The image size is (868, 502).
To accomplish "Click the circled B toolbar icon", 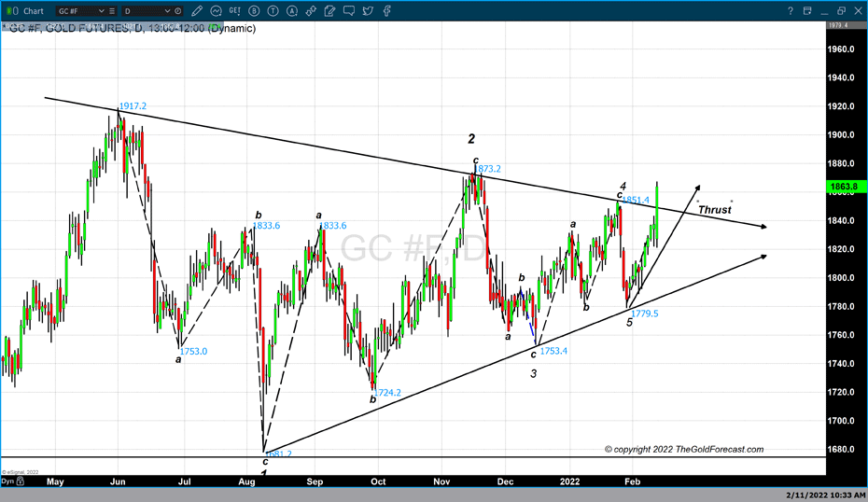I will pos(254,10).
